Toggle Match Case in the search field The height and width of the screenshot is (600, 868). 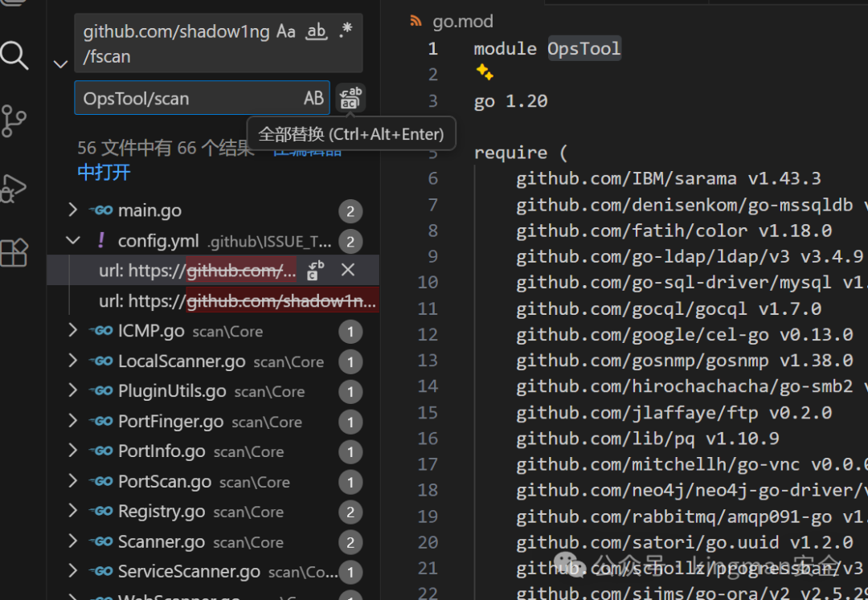pyautogui.click(x=286, y=32)
